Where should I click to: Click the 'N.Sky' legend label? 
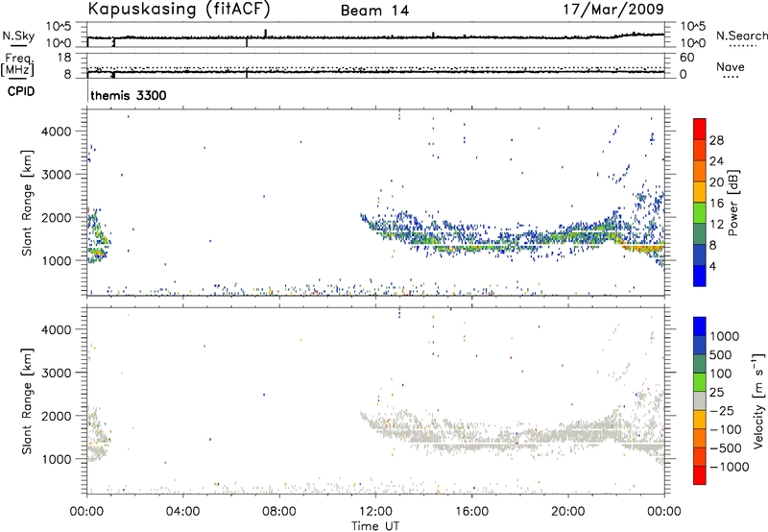[18, 36]
